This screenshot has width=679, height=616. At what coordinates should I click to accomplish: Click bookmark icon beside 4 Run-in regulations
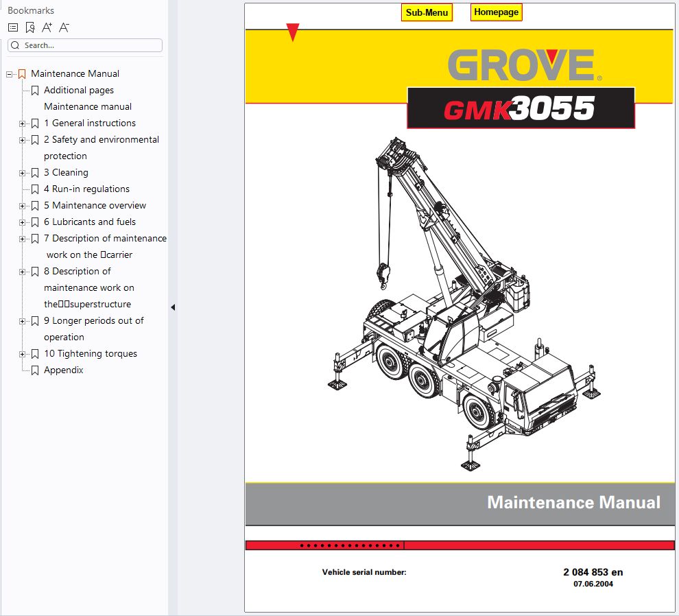click(35, 189)
